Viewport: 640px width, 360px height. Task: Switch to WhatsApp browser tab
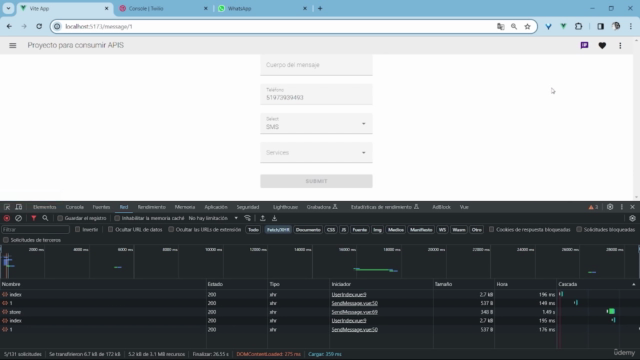pos(262,8)
